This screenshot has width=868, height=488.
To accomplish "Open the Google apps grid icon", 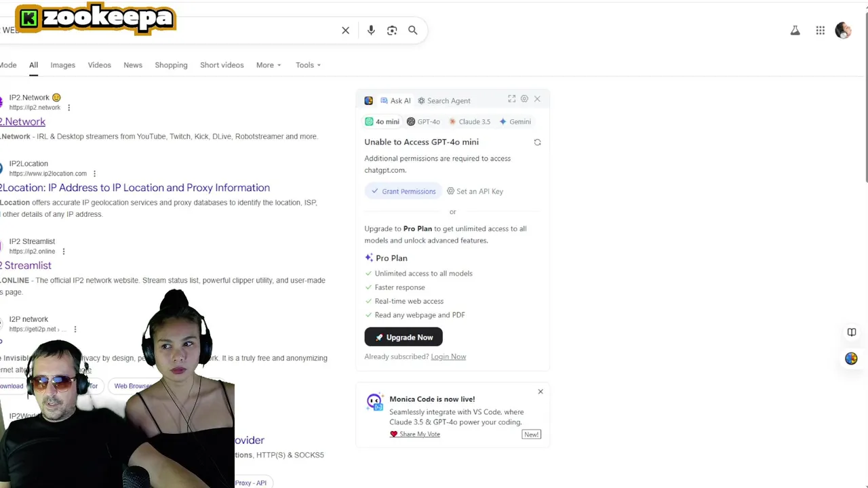I will pyautogui.click(x=821, y=30).
